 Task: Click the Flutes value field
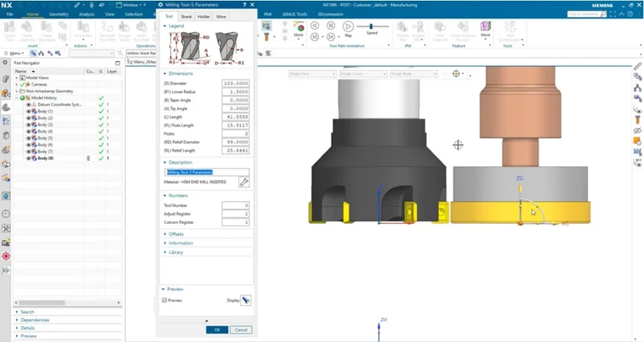tap(235, 133)
